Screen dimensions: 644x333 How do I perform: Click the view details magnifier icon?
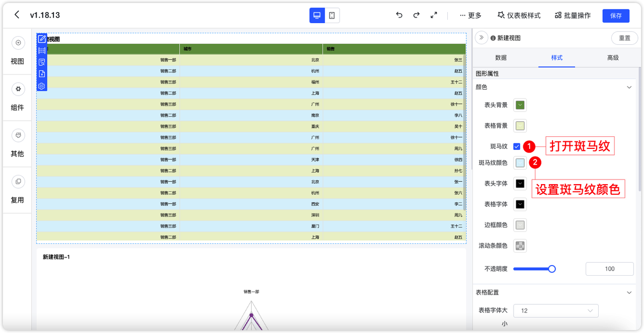click(42, 62)
